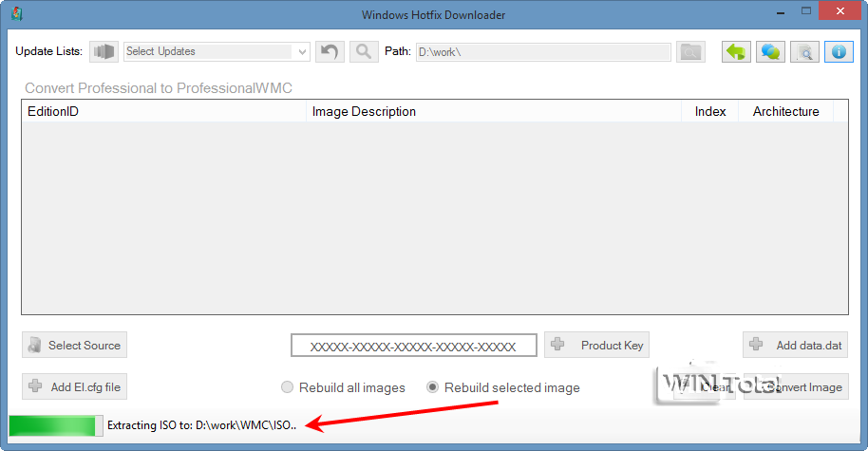
Task: Maximize the Windows Hotfix Downloader window
Action: tap(806, 11)
